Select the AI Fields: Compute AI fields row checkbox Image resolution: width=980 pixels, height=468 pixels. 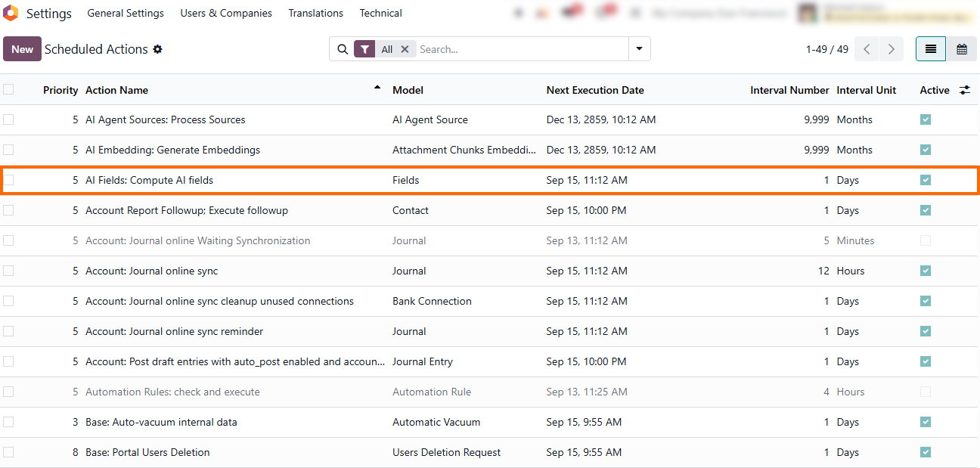(8, 180)
